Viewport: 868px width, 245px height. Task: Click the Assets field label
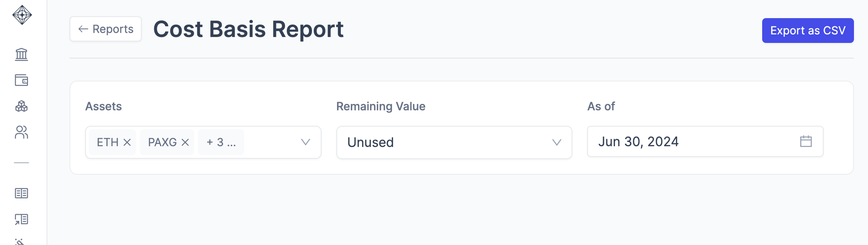point(103,106)
